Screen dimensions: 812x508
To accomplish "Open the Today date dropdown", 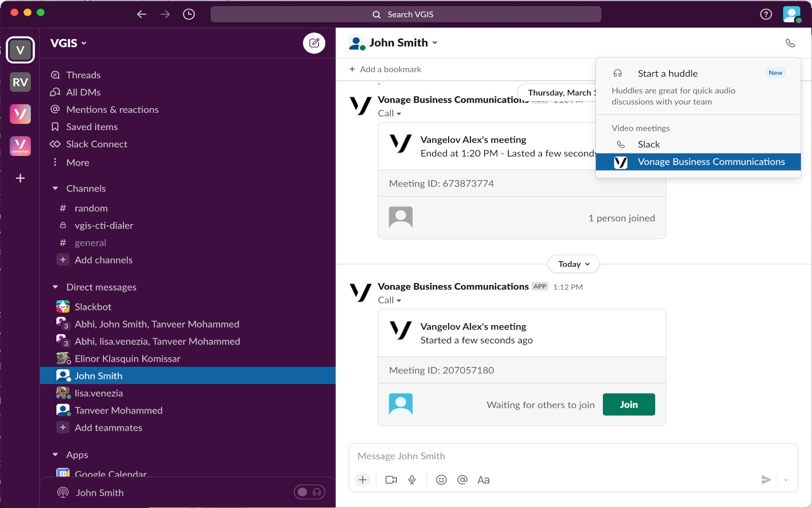I will [573, 264].
